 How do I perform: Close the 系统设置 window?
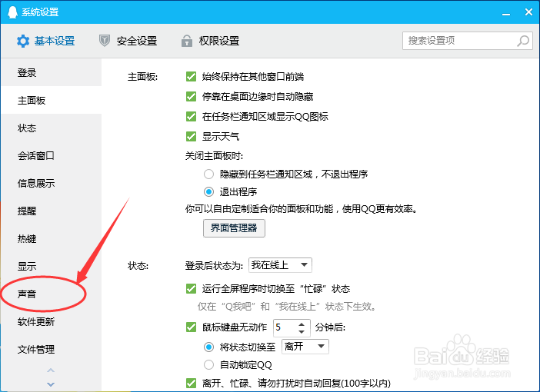click(x=528, y=12)
